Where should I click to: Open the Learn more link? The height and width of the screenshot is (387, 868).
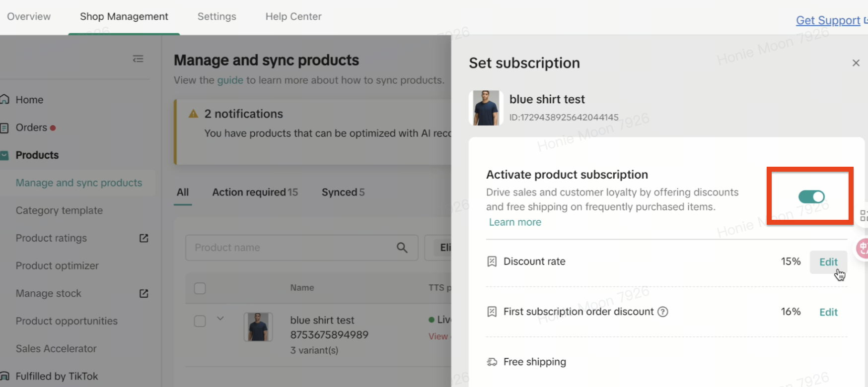[515, 222]
